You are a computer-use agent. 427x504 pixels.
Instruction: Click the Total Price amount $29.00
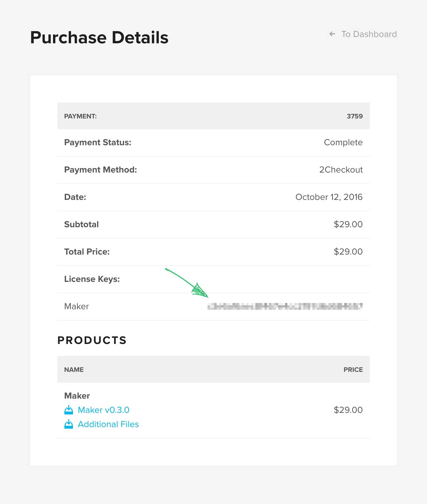click(x=348, y=252)
